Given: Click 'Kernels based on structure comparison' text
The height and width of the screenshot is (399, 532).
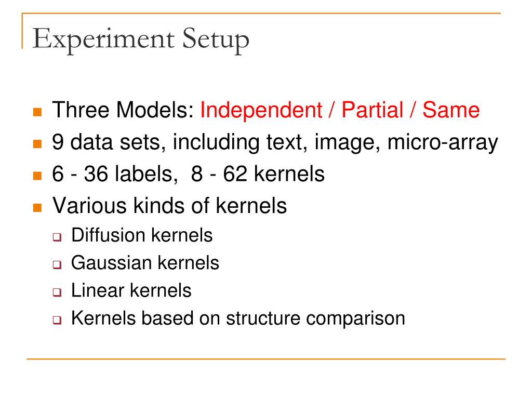Looking at the screenshot, I should click(238, 319).
